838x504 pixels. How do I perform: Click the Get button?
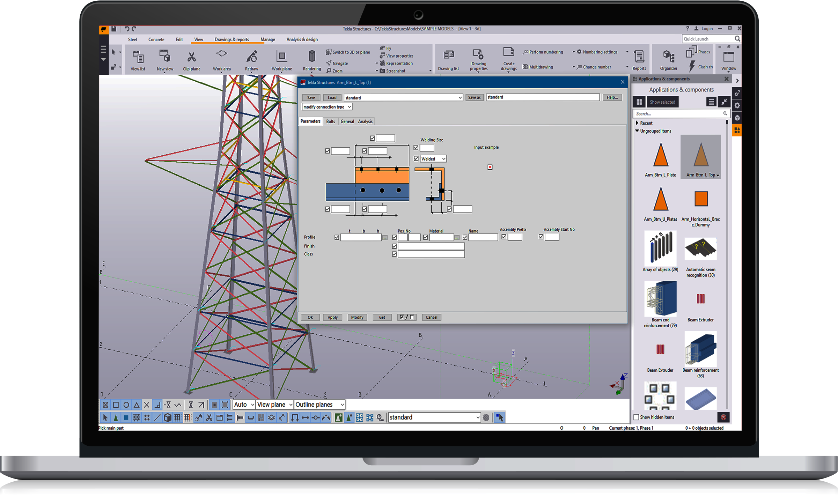382,317
